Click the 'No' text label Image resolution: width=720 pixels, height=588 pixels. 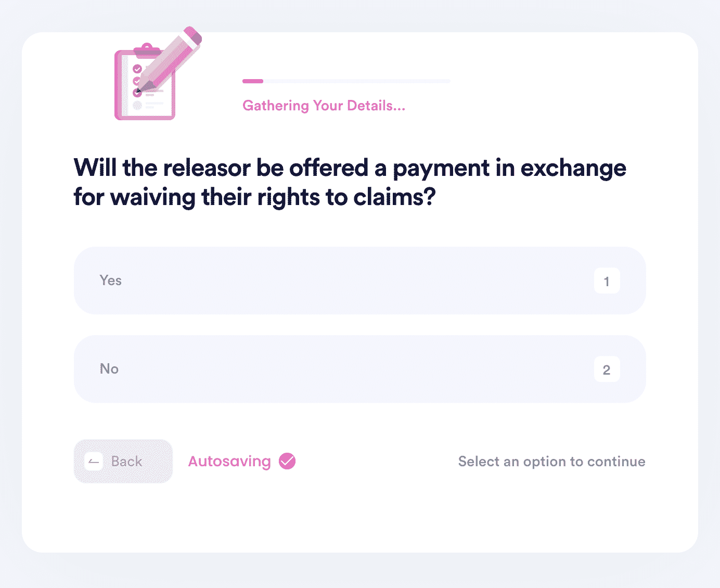[109, 369]
